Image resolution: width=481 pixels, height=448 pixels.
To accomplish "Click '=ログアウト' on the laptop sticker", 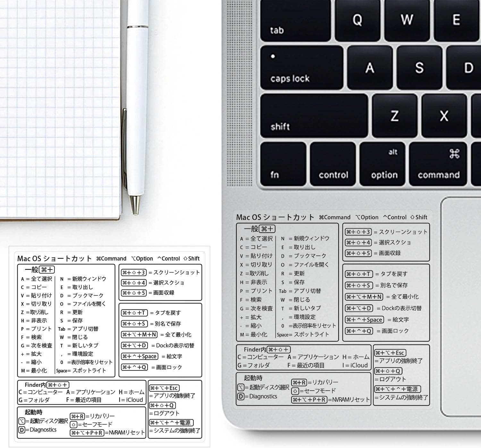I will [x=391, y=379].
